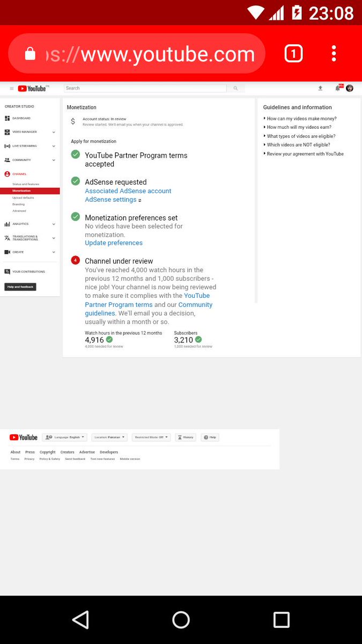Open the AdSense settings link
Image resolution: width=362 pixels, height=644 pixels.
pyautogui.click(x=110, y=200)
